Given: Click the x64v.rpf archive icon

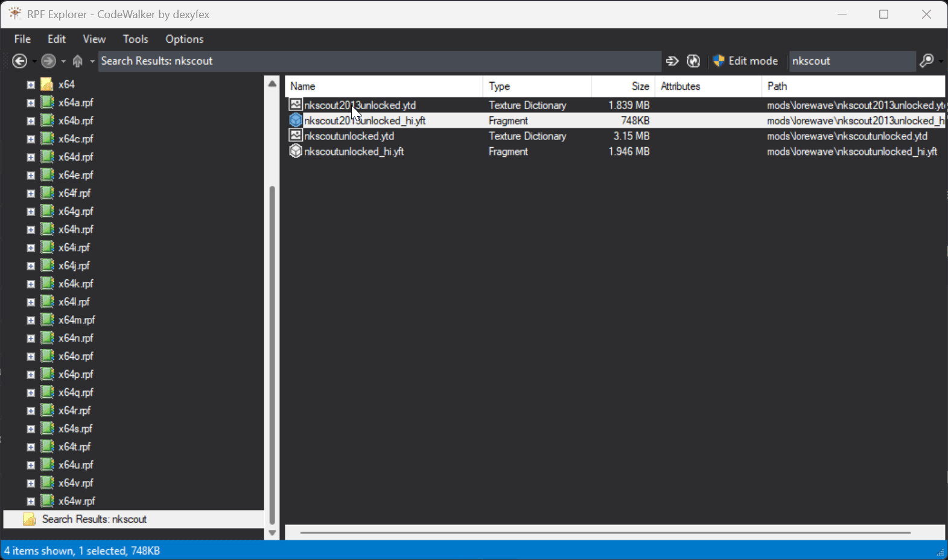Looking at the screenshot, I should click(x=47, y=482).
